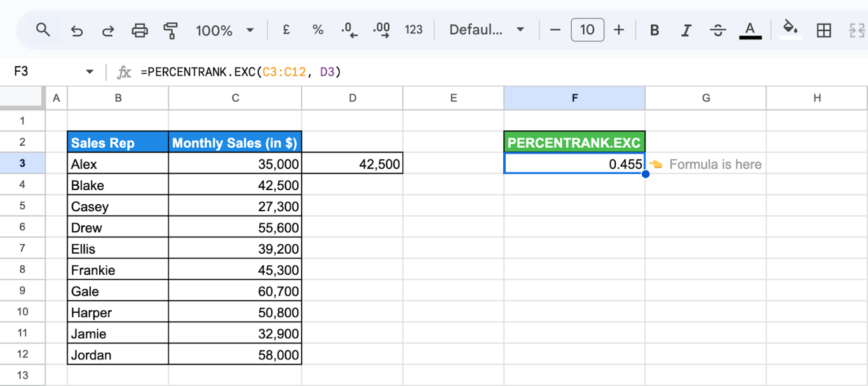Image resolution: width=868 pixels, height=386 pixels.
Task: Toggle strikethrough formatting
Action: point(718,30)
